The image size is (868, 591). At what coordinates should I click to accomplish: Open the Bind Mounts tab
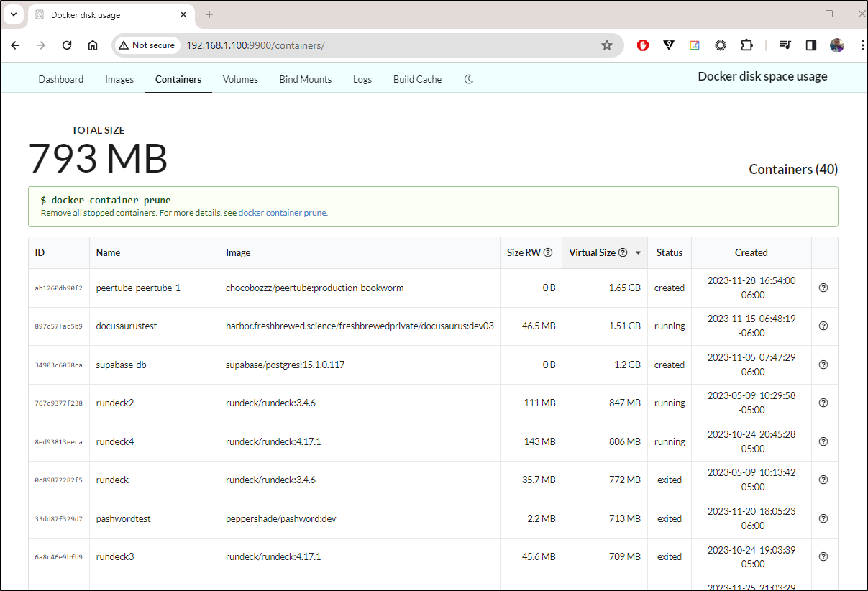[x=306, y=79]
